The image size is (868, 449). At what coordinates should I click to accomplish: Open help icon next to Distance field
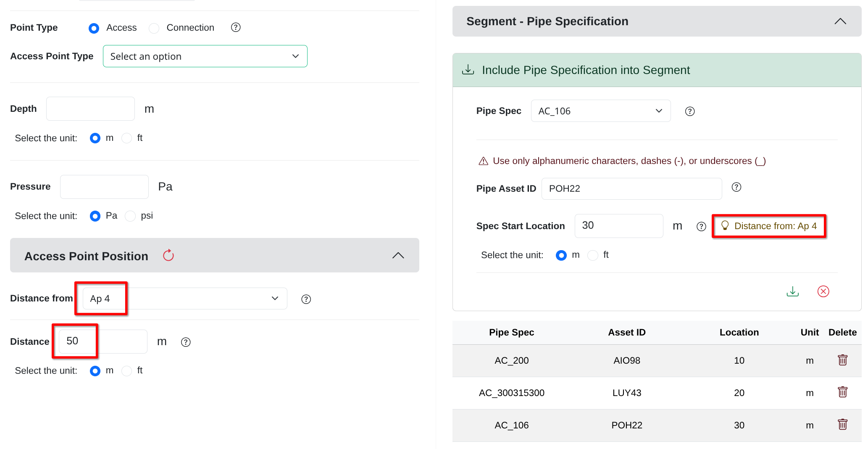(x=186, y=342)
